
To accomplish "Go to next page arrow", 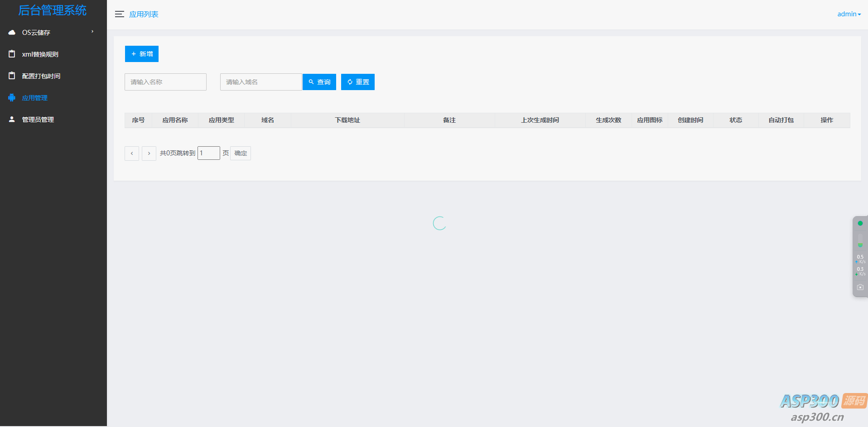I will point(149,154).
